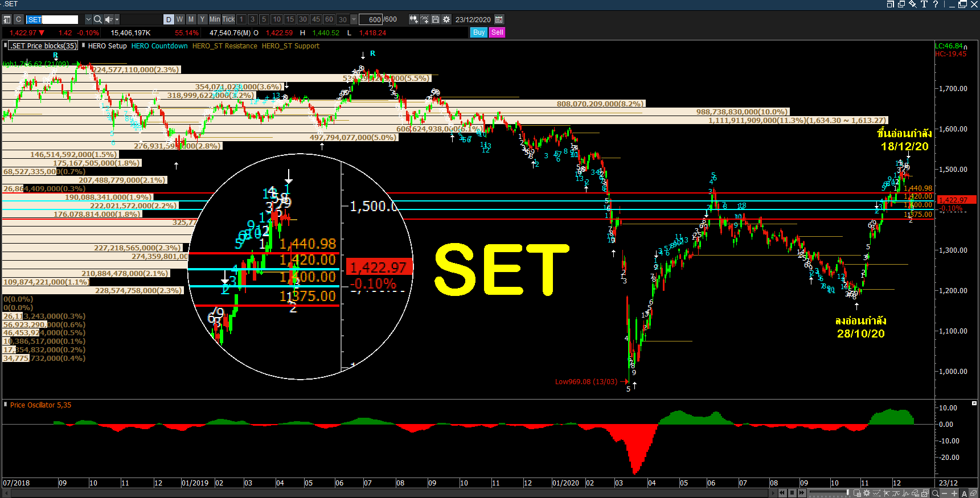Choose the 5 minute interval

264,19
